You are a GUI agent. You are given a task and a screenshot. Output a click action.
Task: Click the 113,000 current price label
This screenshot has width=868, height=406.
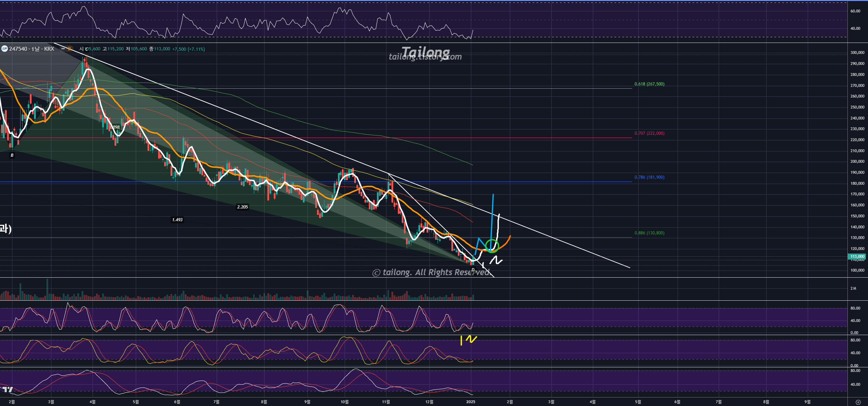[x=857, y=256]
